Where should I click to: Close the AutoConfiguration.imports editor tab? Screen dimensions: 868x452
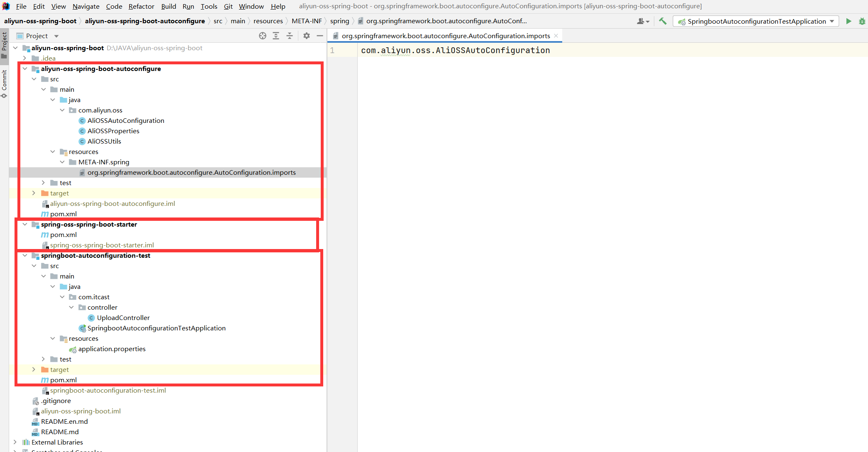(556, 36)
